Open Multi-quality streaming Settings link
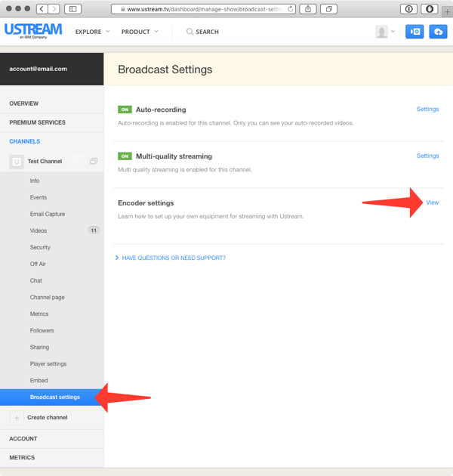453x476 pixels. pyautogui.click(x=427, y=156)
